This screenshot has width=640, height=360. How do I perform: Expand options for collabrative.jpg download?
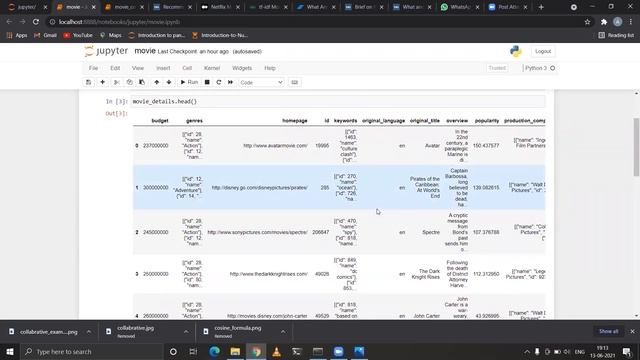186,332
